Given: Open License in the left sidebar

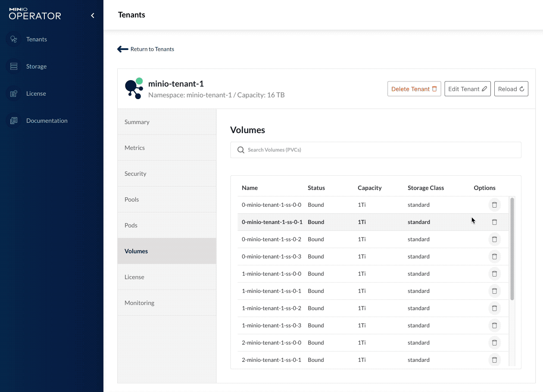Looking at the screenshot, I should coord(36,93).
